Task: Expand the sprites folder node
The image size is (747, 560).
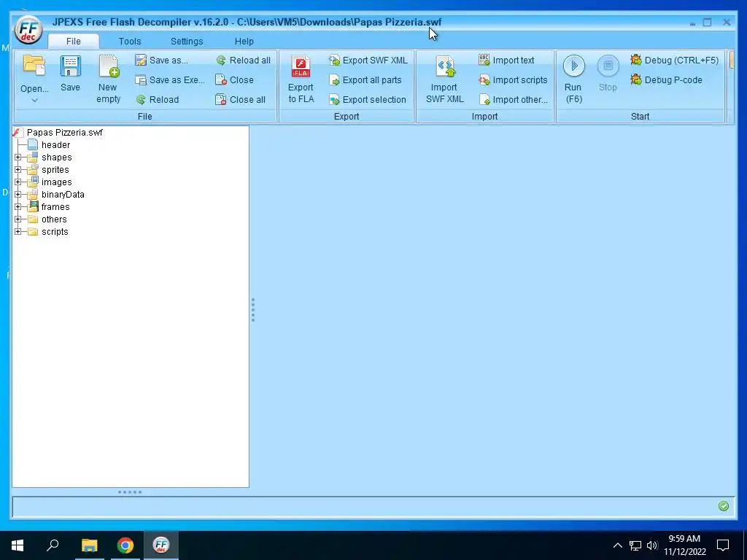Action: point(18,169)
